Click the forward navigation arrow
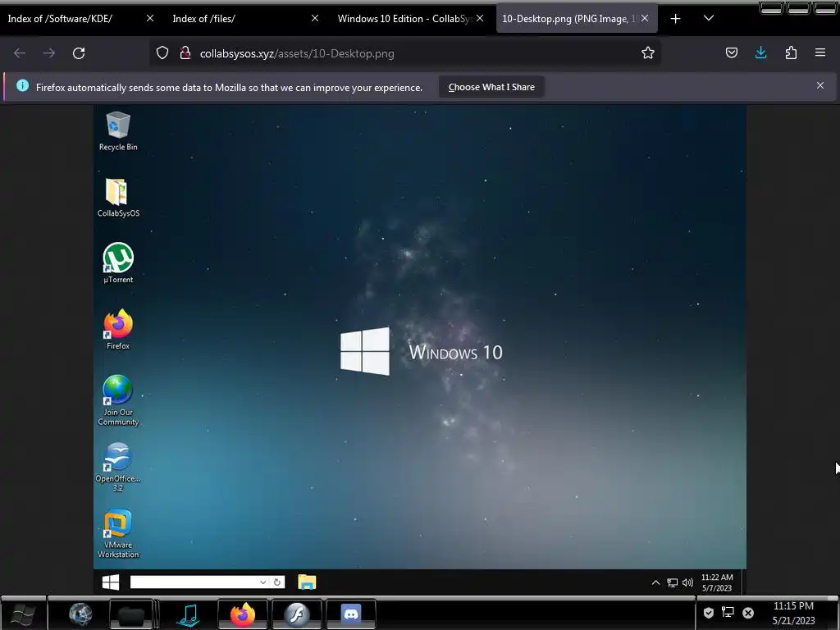 coord(49,53)
